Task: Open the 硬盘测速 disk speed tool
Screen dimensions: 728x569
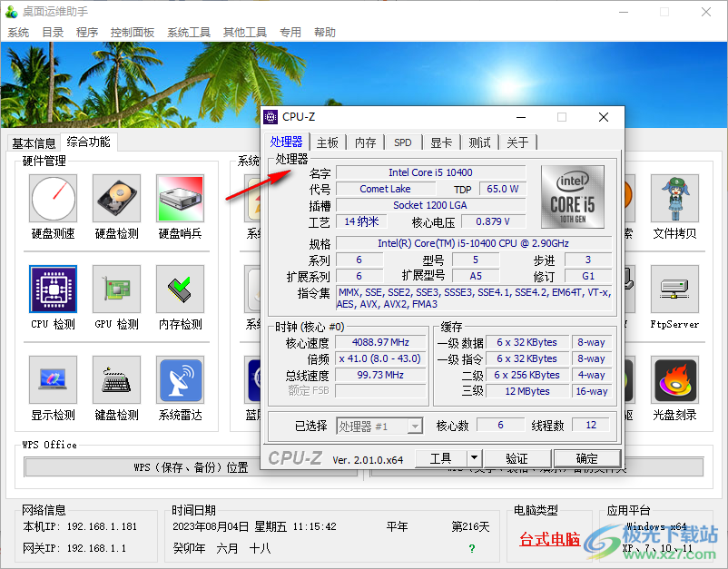Action: 53,198
